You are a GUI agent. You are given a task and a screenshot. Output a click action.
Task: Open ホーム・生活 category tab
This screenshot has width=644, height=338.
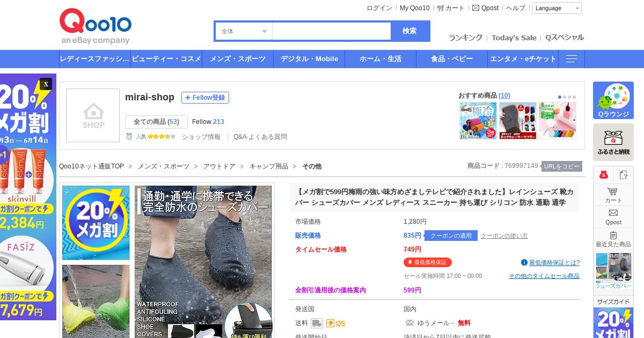pos(380,59)
